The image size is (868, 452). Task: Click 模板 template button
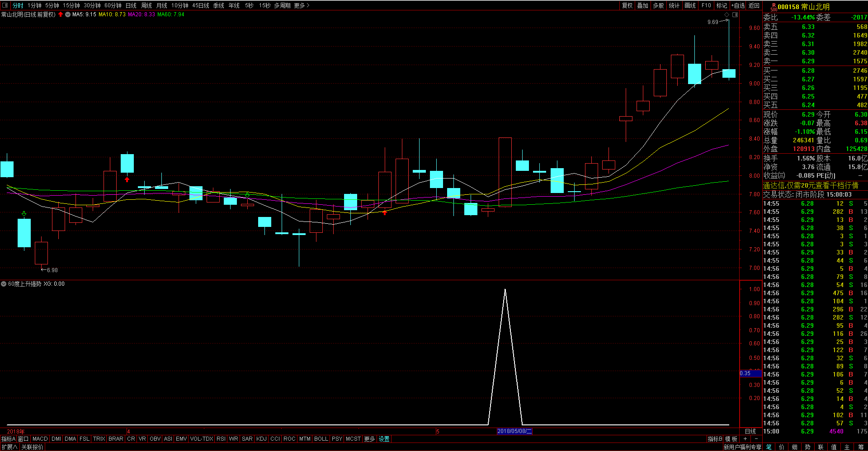pyautogui.click(x=731, y=439)
